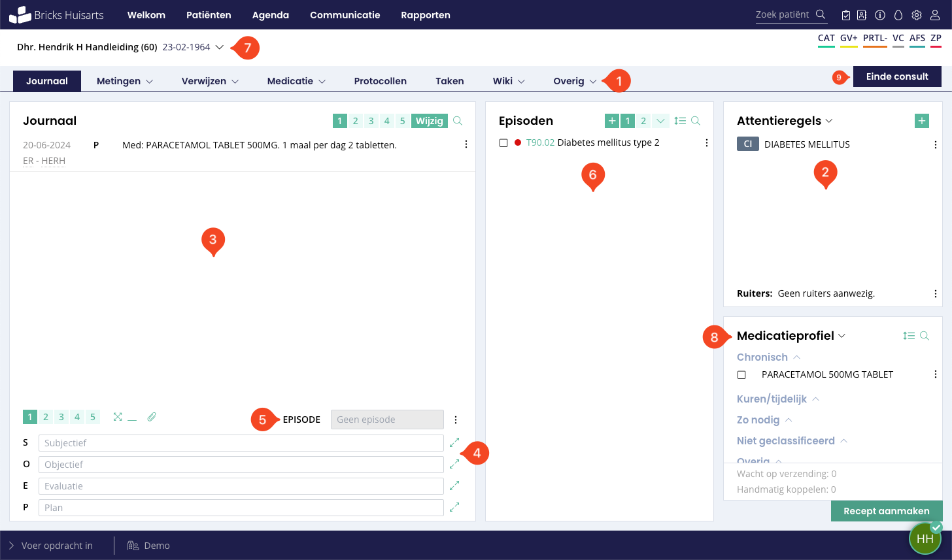Screen dimensions: 952x560
Task: Toggle filter 1 in the Episoden header
Action: (628, 121)
